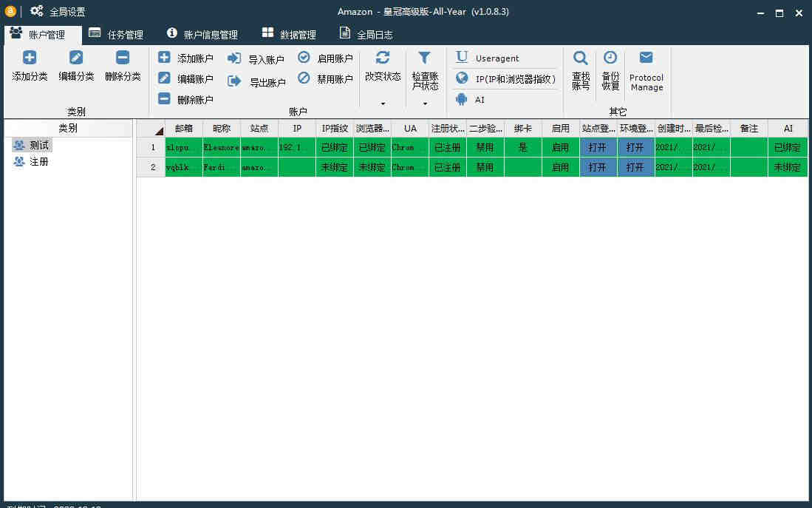The image size is (812, 508).
Task: Click the 删除账户 delete account icon
Action: tap(164, 98)
